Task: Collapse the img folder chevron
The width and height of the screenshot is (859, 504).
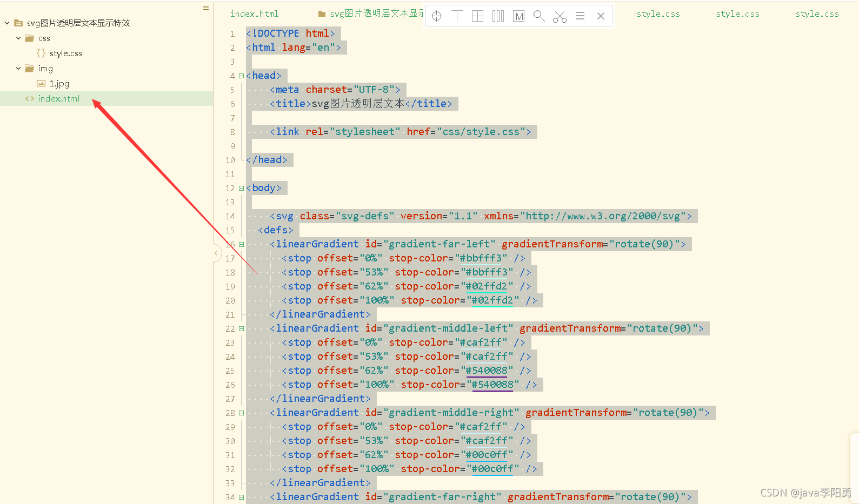Action: pos(18,69)
